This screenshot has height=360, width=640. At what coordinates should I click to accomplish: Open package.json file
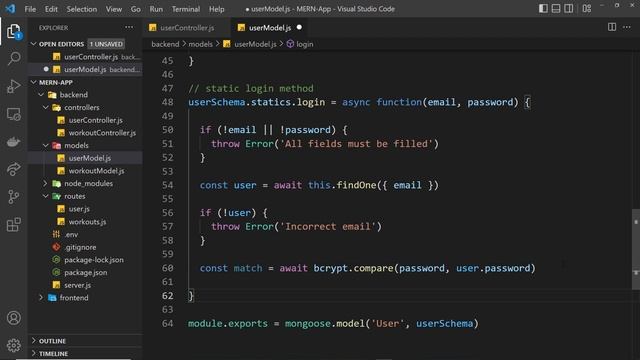coord(85,272)
